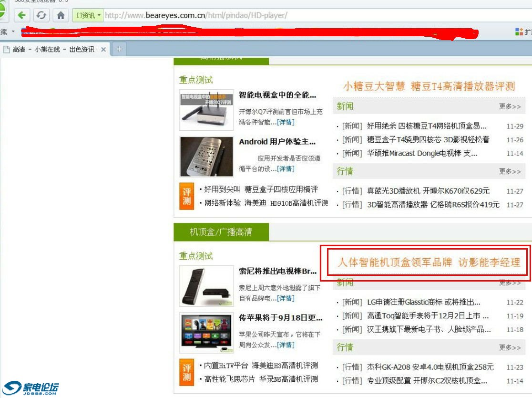Expand the bookmarks 收藏 dropdown arrow
This screenshot has height=398, width=532.
(13, 32)
